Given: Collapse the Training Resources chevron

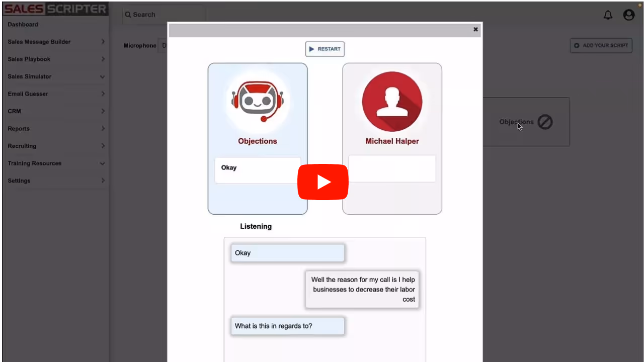Looking at the screenshot, I should point(103,164).
